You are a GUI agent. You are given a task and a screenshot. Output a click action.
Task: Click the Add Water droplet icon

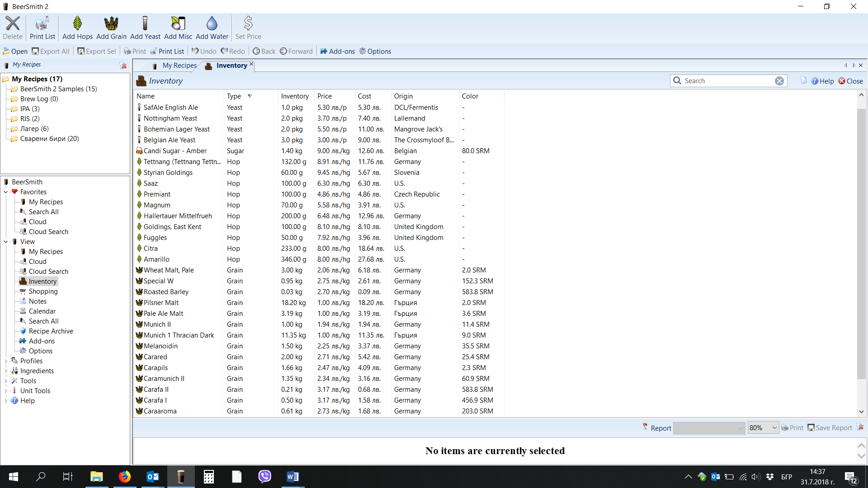212,23
